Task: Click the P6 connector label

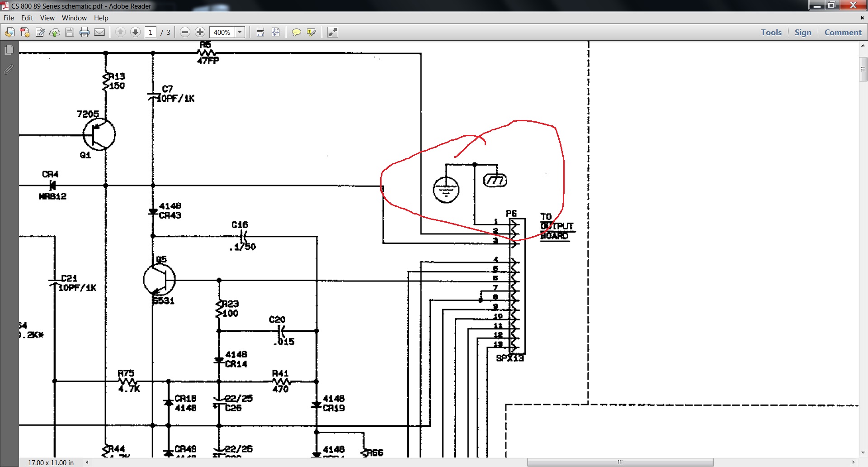Action: pos(511,214)
